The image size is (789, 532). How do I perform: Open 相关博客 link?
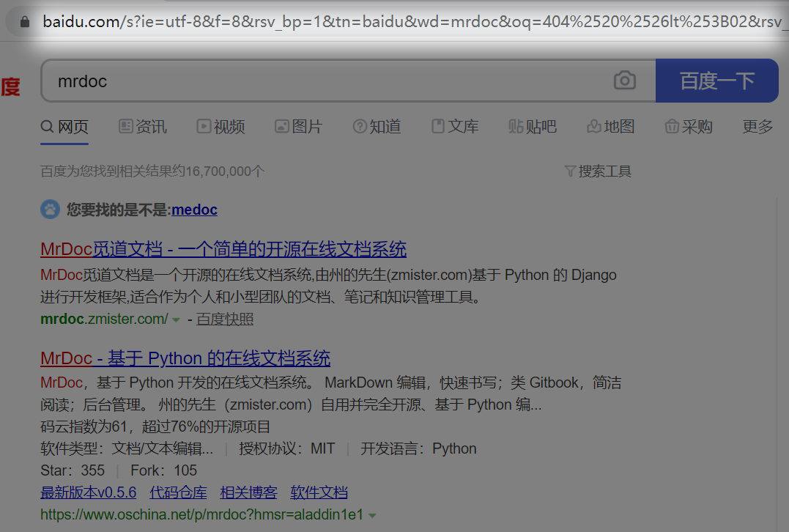click(248, 492)
